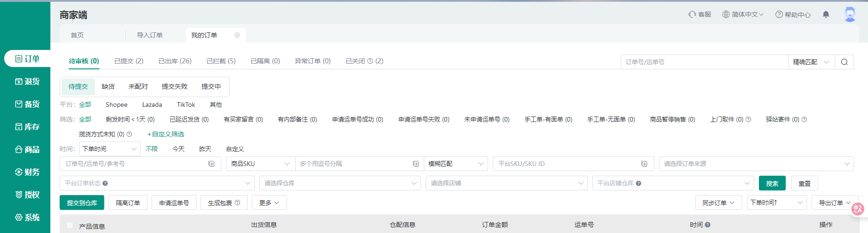Open the 模糊匹配 dropdown

(456, 164)
